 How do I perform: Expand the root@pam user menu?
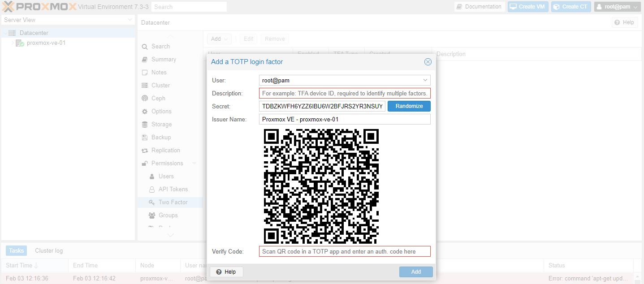tap(617, 6)
